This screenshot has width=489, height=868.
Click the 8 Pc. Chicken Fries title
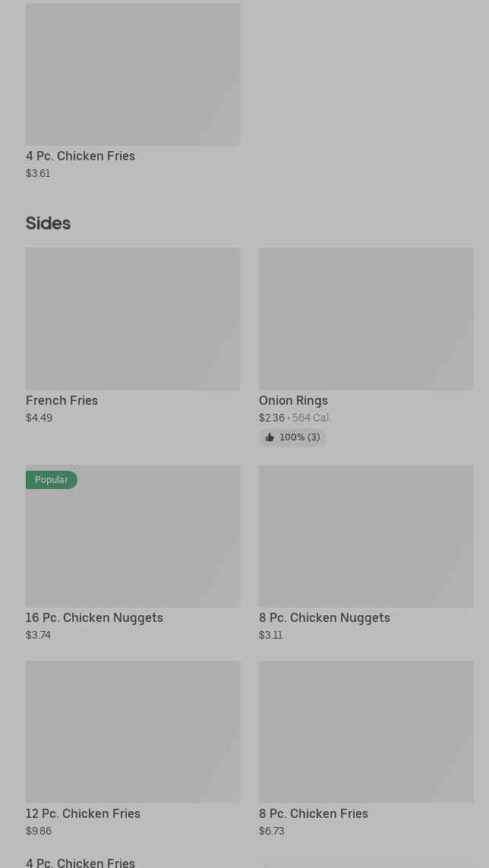click(x=313, y=813)
